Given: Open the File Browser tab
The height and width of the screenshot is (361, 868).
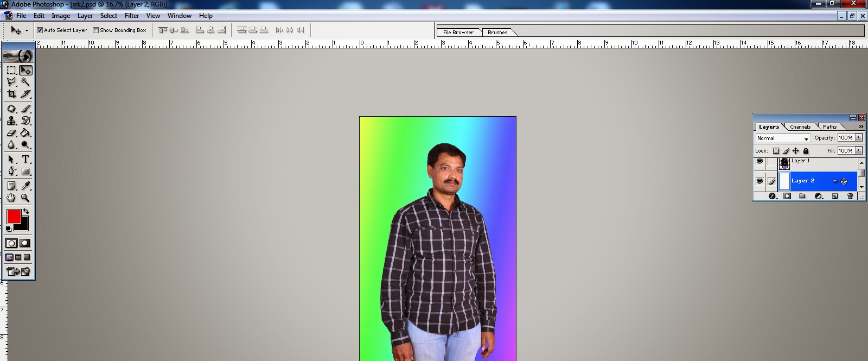Looking at the screenshot, I should point(458,33).
